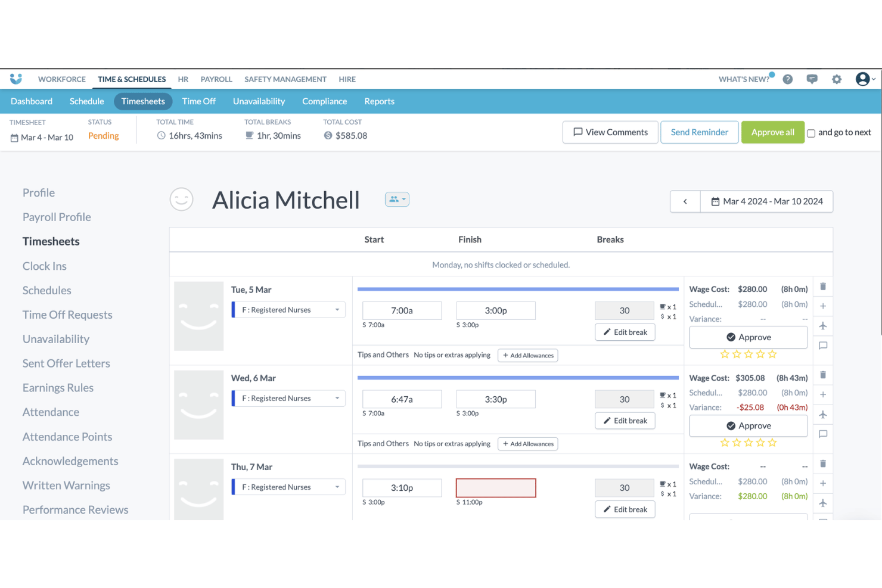
Task: Click the 3:30p finish time field
Action: [x=496, y=399]
